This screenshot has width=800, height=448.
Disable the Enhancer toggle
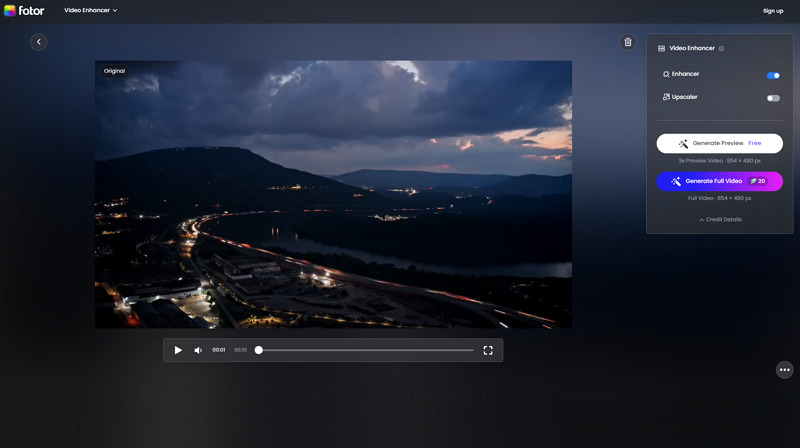pyautogui.click(x=773, y=75)
